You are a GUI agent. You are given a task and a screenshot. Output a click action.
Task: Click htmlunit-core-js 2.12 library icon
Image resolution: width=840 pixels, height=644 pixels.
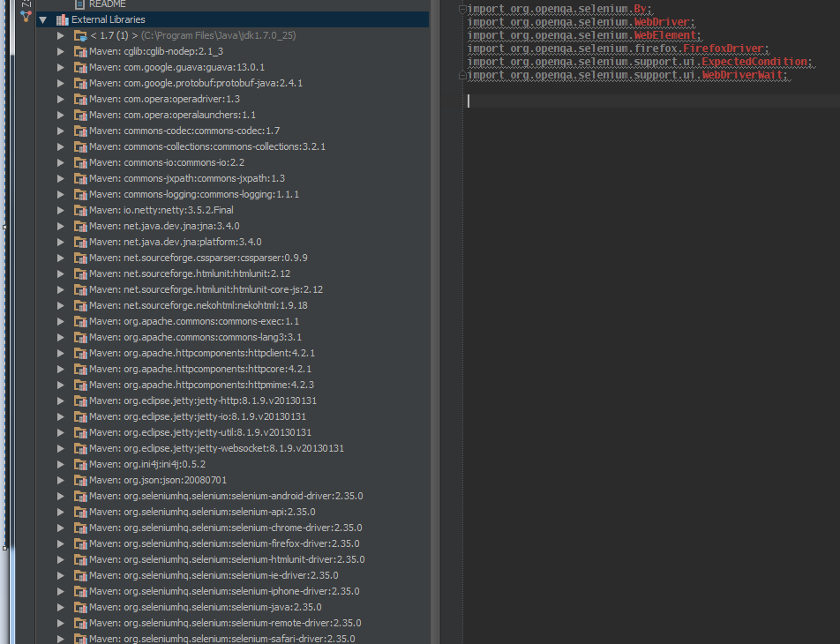click(x=80, y=290)
